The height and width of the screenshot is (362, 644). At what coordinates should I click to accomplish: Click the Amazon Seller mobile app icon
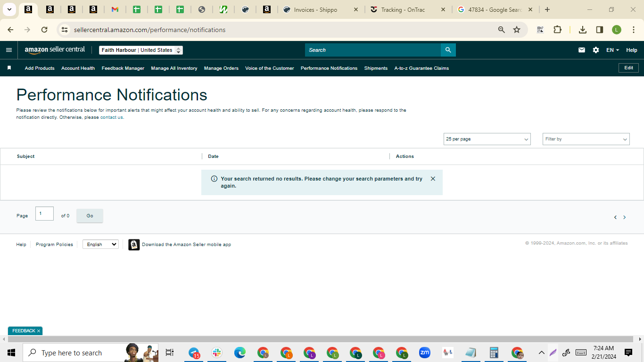pyautogui.click(x=134, y=245)
